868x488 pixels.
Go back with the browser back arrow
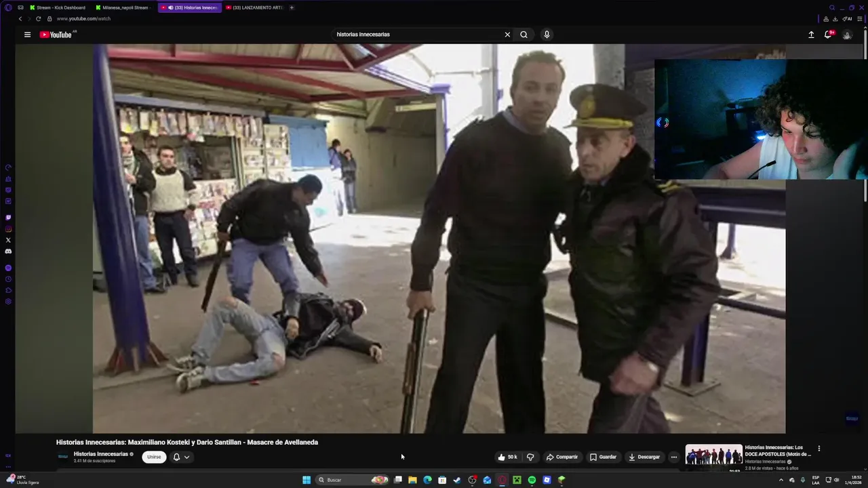click(x=20, y=19)
